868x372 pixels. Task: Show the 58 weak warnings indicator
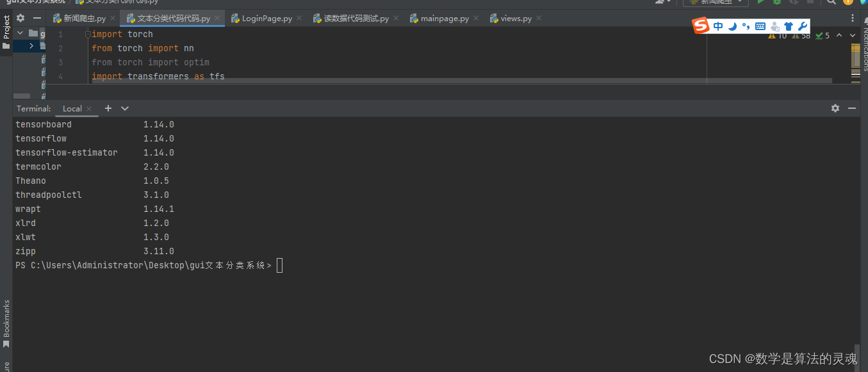click(x=801, y=36)
